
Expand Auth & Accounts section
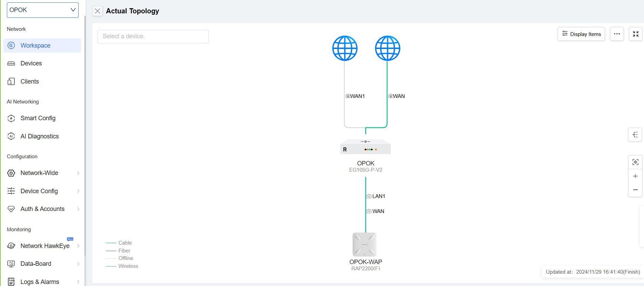pos(43,209)
